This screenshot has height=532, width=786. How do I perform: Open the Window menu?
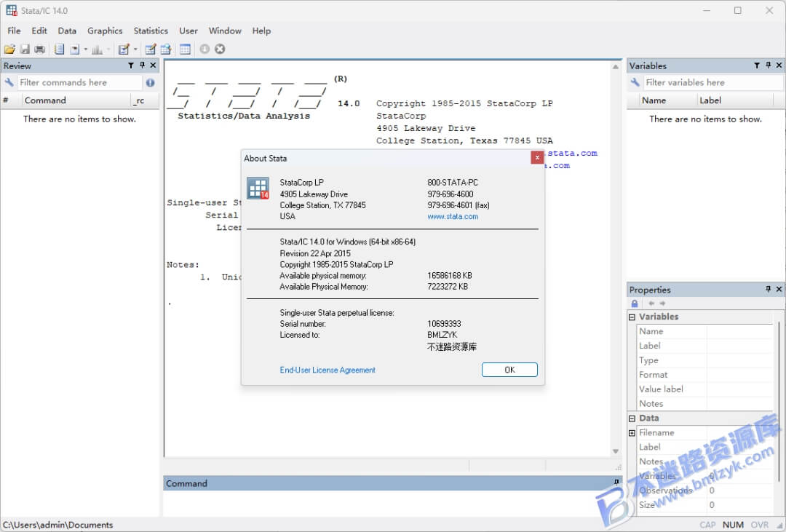tap(225, 31)
